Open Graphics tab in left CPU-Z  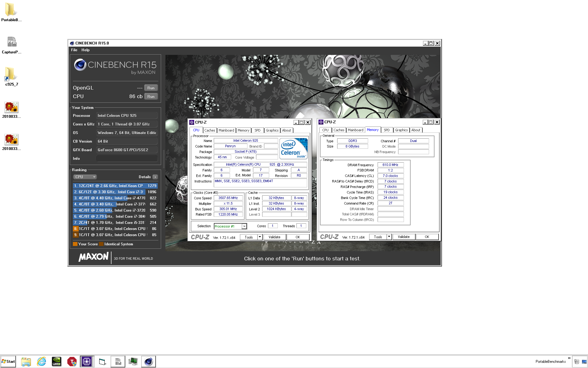(x=272, y=130)
